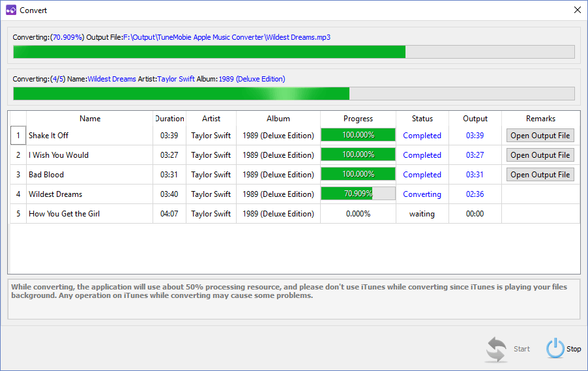Click Taylor Swift artist cell in row 5

click(x=211, y=213)
